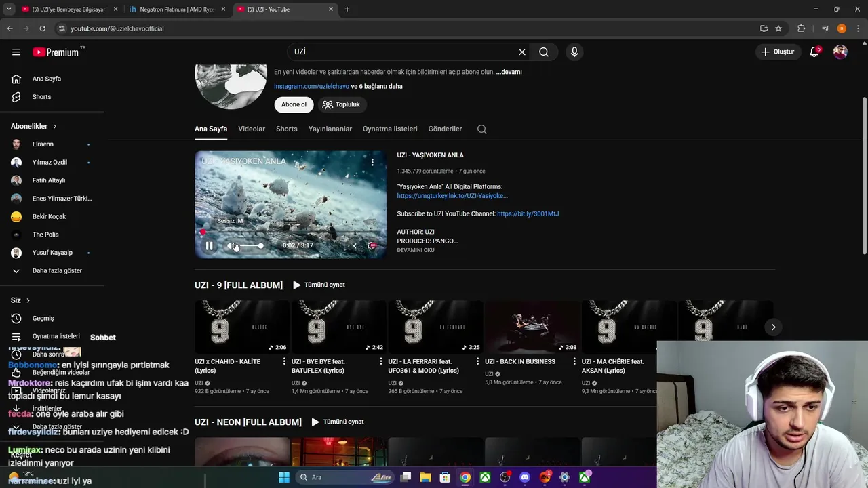Open Chrome extensions puzzle icon
Screen dimensions: 868x488
click(801, 28)
